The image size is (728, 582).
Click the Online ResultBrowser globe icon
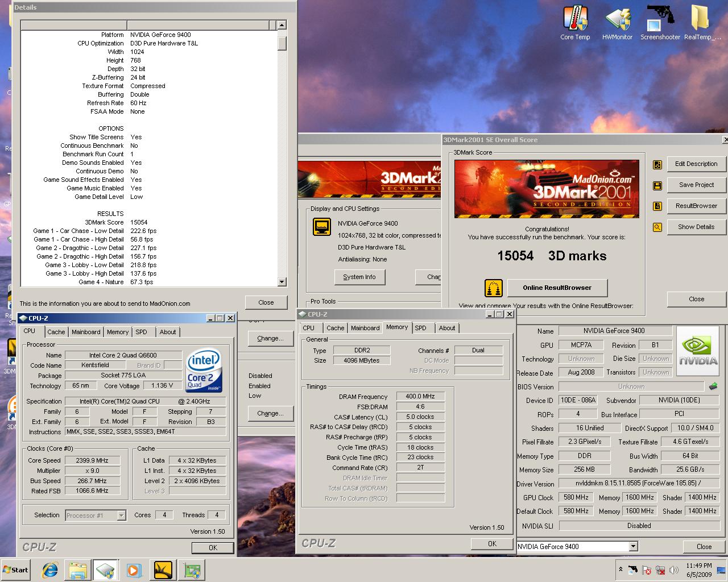[x=494, y=288]
